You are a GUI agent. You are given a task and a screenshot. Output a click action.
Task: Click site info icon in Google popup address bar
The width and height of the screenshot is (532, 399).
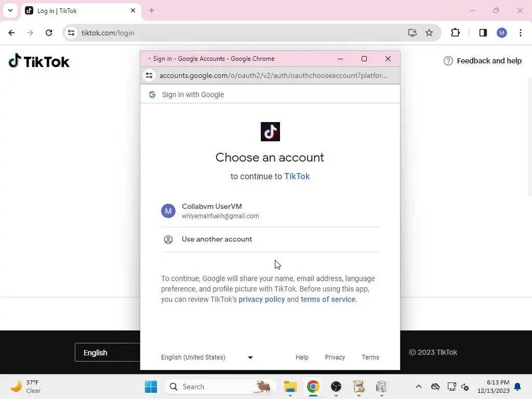coord(149,75)
